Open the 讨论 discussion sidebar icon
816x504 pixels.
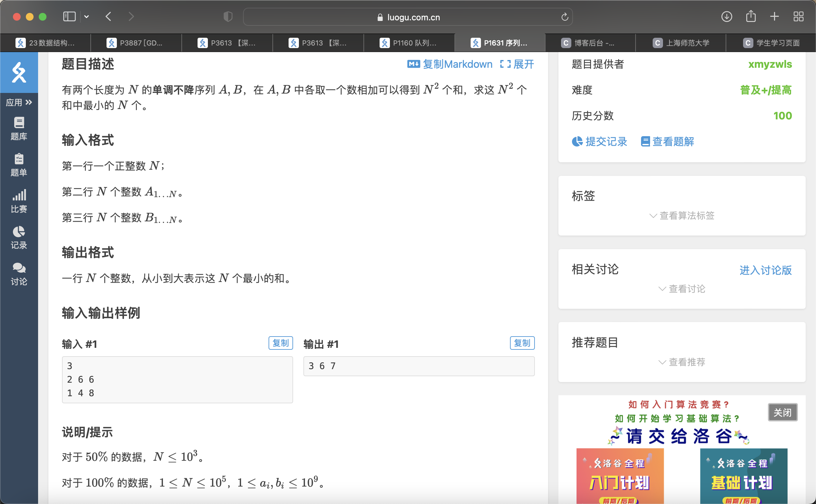click(x=19, y=274)
